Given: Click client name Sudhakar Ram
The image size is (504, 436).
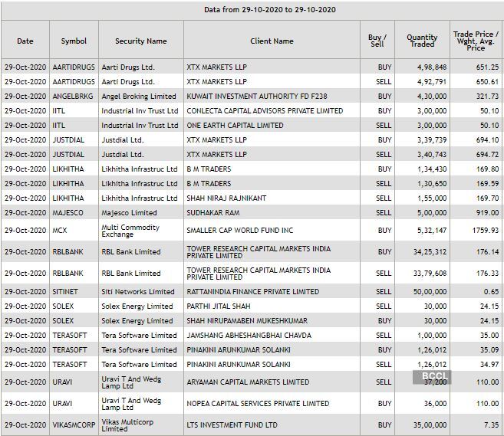Looking at the screenshot, I should 213,213.
